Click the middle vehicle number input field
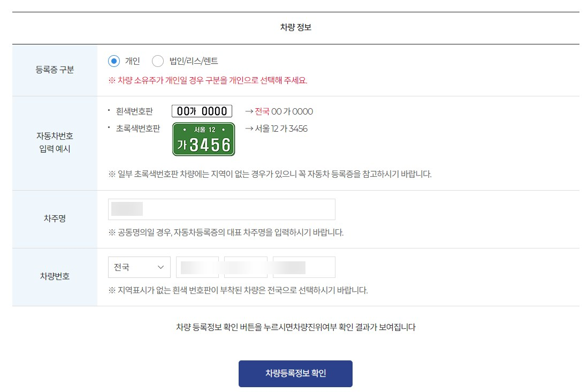 (x=246, y=267)
